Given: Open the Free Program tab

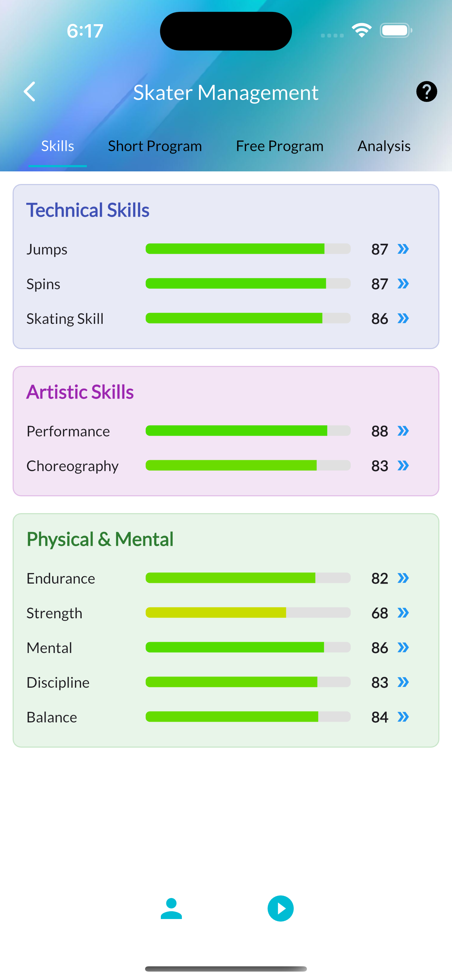Looking at the screenshot, I should [x=279, y=146].
